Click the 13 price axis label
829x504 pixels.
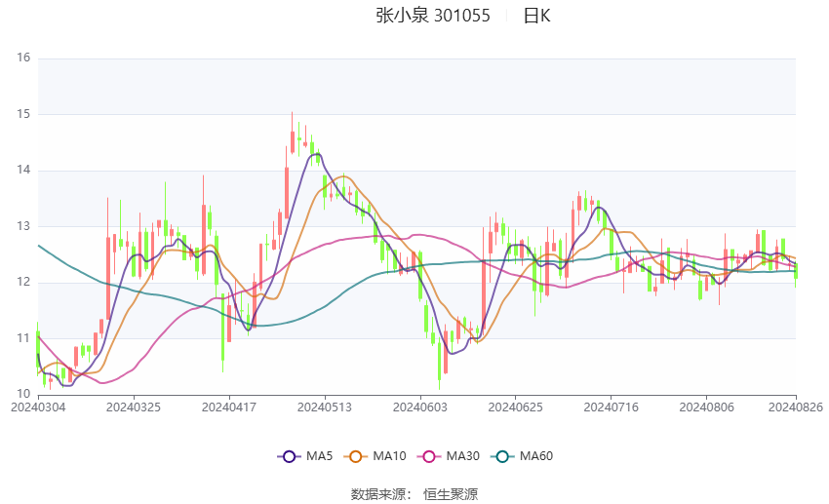23,226
